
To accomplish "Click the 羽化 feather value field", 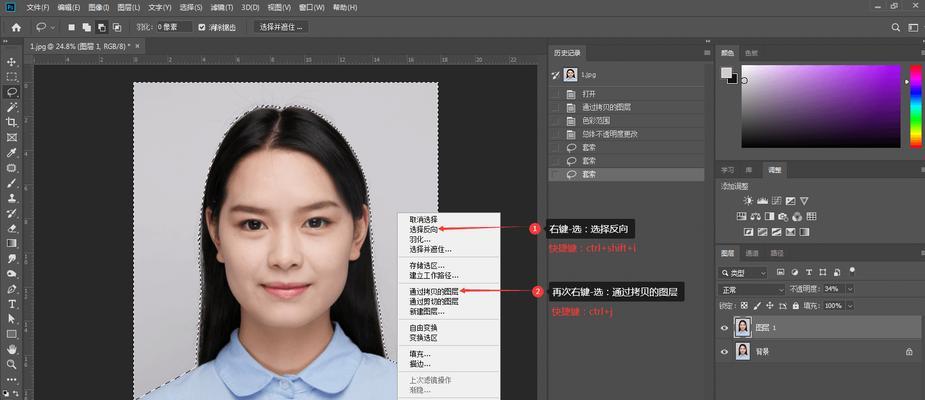I will point(175,27).
